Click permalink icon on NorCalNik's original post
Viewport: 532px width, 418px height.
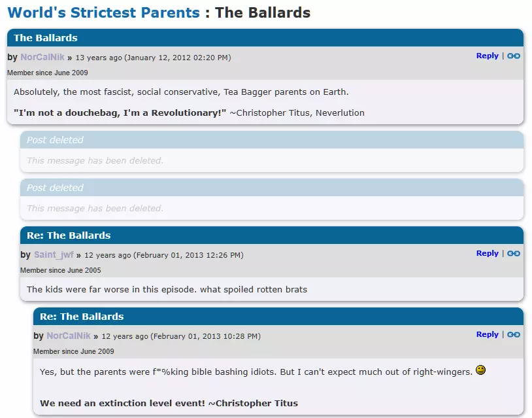pyautogui.click(x=514, y=56)
